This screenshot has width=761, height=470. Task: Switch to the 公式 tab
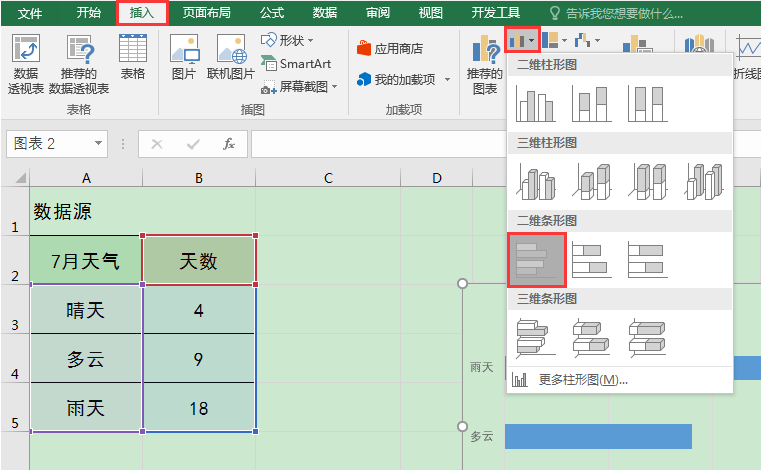click(x=272, y=13)
